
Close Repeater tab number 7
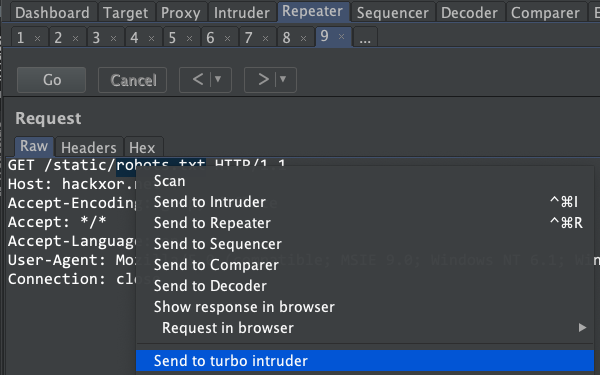coord(266,38)
